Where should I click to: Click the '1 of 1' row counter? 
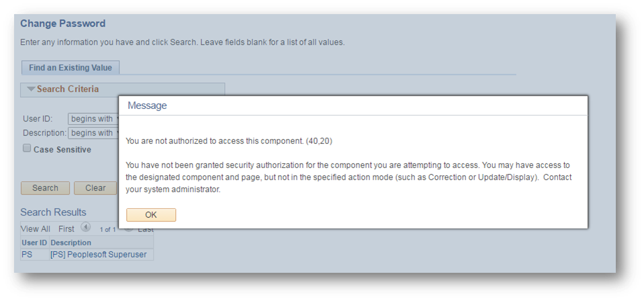(x=108, y=230)
